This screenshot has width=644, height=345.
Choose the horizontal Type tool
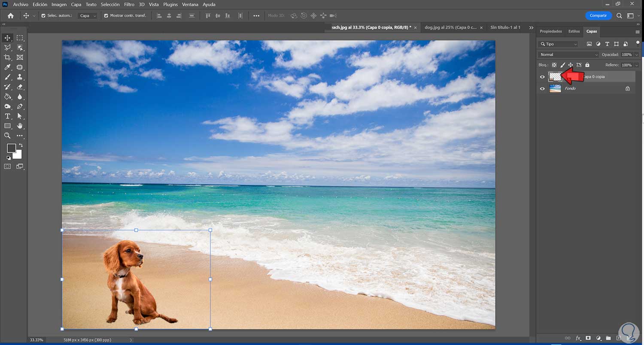click(x=7, y=116)
